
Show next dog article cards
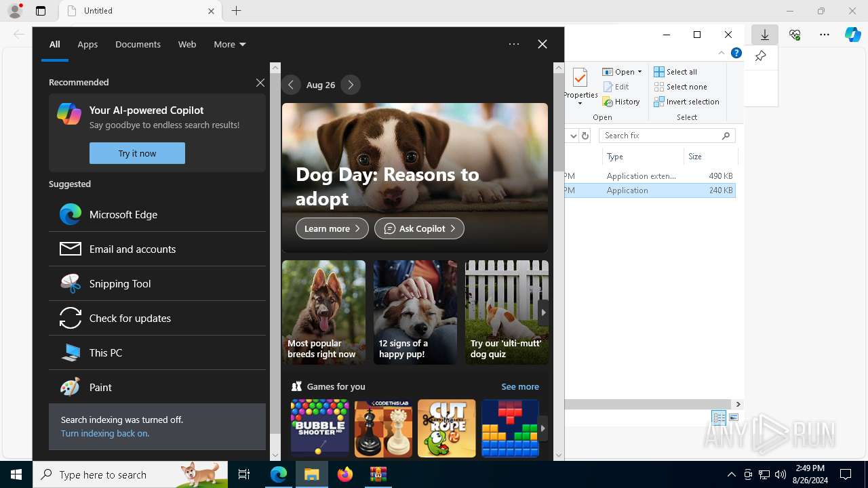543,312
